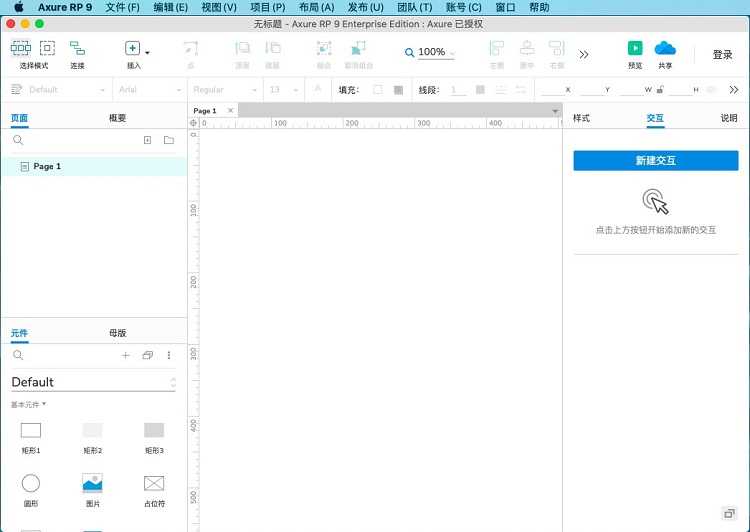Click the H height field
This screenshot has height=532, width=750.
coord(680,89)
